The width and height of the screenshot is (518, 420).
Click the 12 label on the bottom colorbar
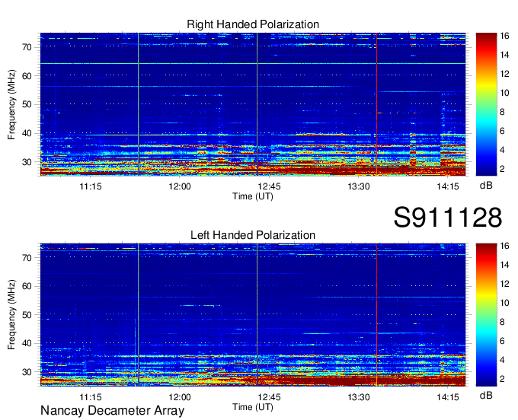(x=504, y=284)
